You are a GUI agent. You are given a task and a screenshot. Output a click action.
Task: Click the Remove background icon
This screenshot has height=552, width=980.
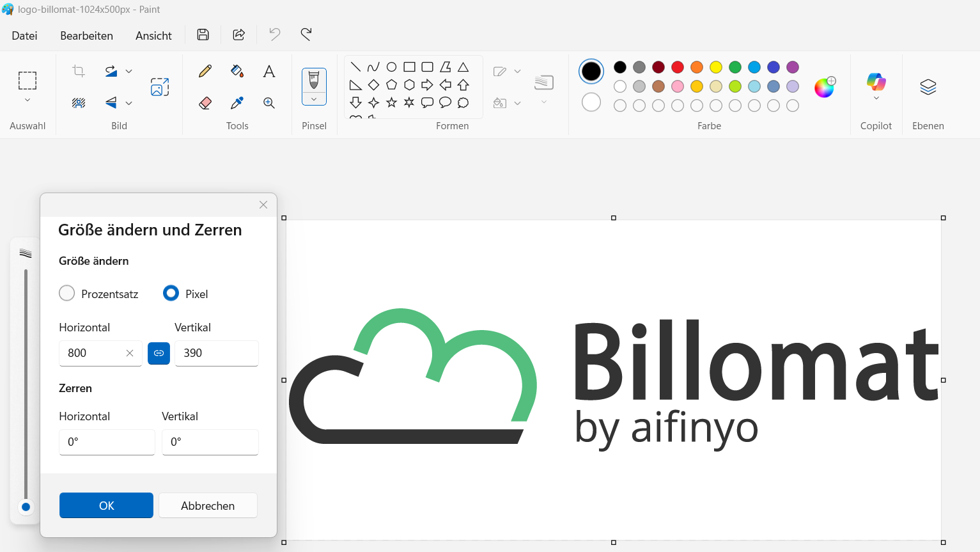coord(79,102)
